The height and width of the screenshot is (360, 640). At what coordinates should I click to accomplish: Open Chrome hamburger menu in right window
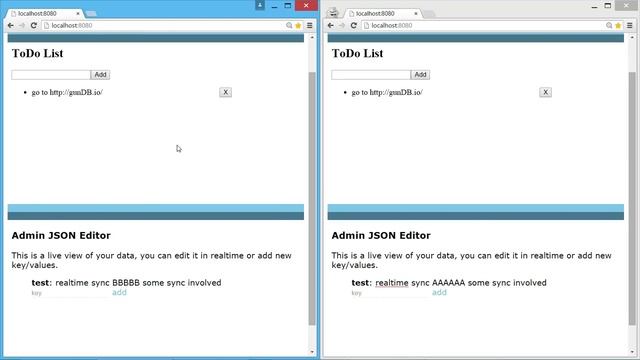tap(630, 25)
